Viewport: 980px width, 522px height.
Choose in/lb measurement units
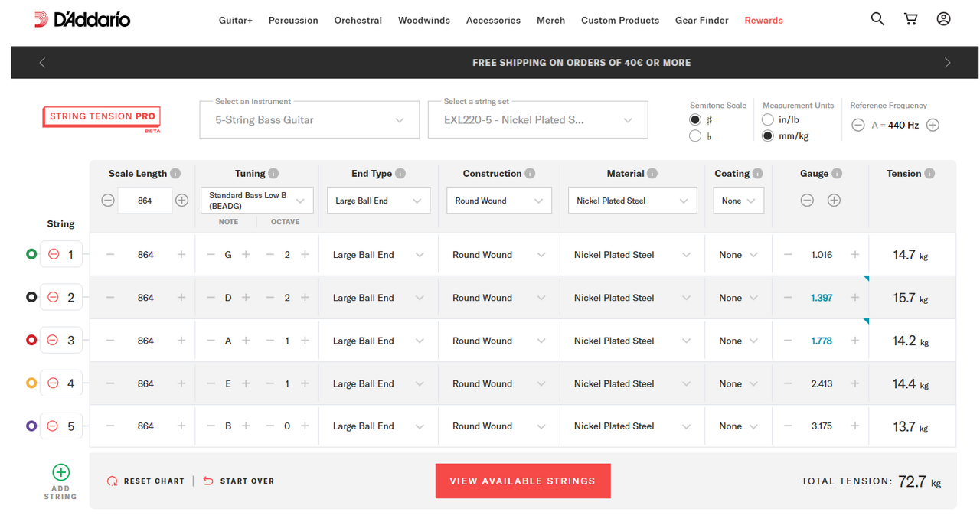point(768,120)
